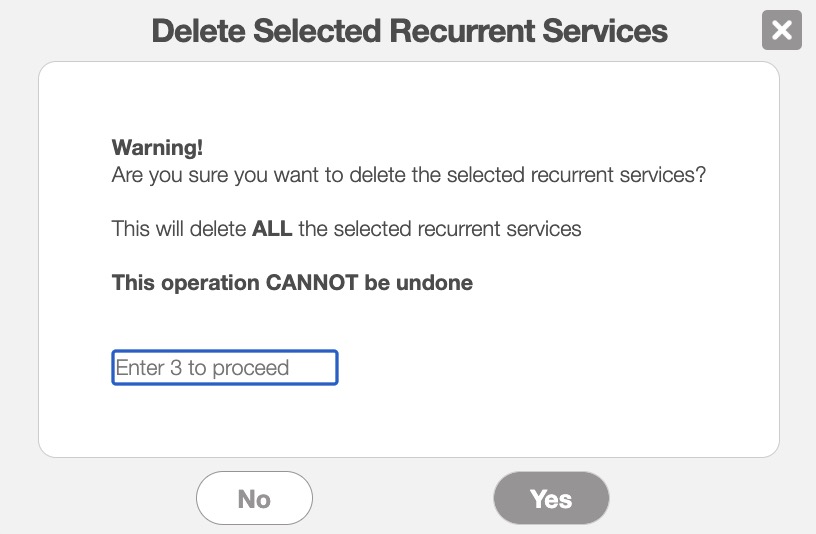This screenshot has width=816, height=534.
Task: Click the gray square X icon
Action: tap(782, 30)
